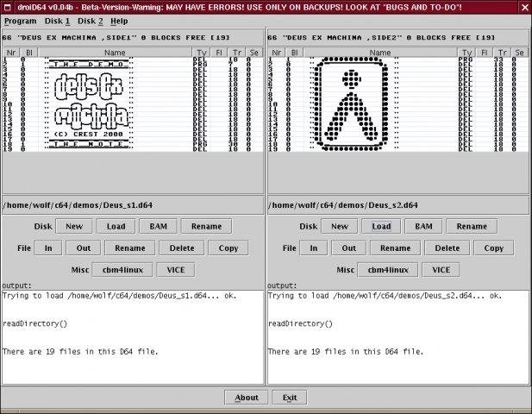Delete file in left panel
532x414 pixels.
(x=182, y=248)
